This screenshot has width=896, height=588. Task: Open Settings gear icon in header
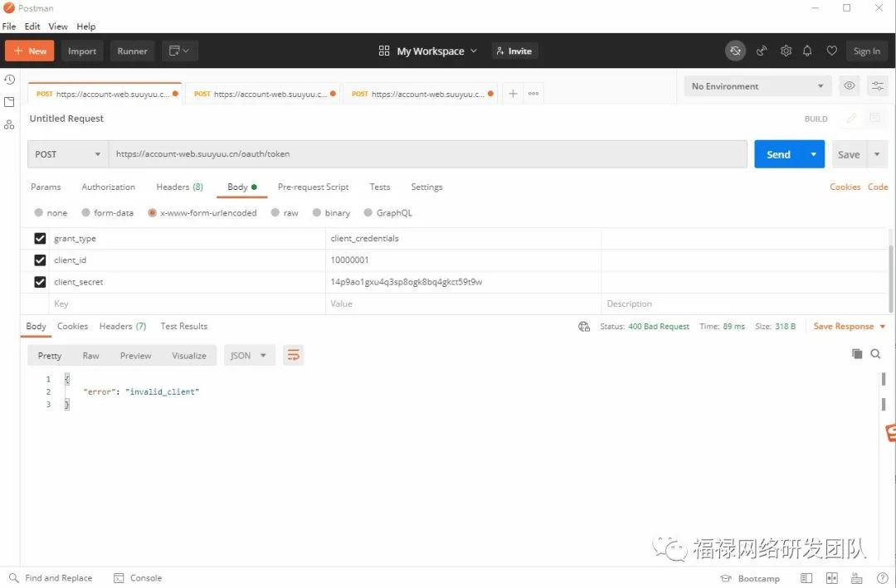point(786,51)
